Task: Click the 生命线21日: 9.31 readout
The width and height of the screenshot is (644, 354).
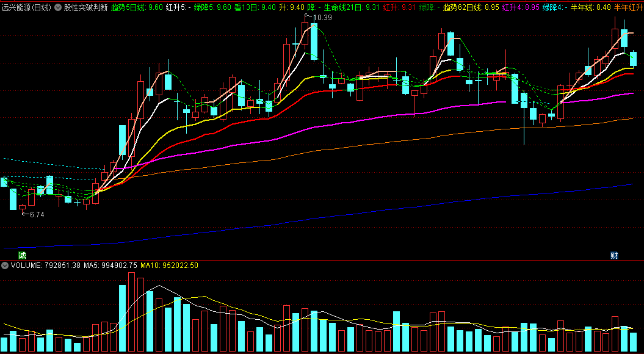Action: coord(352,7)
